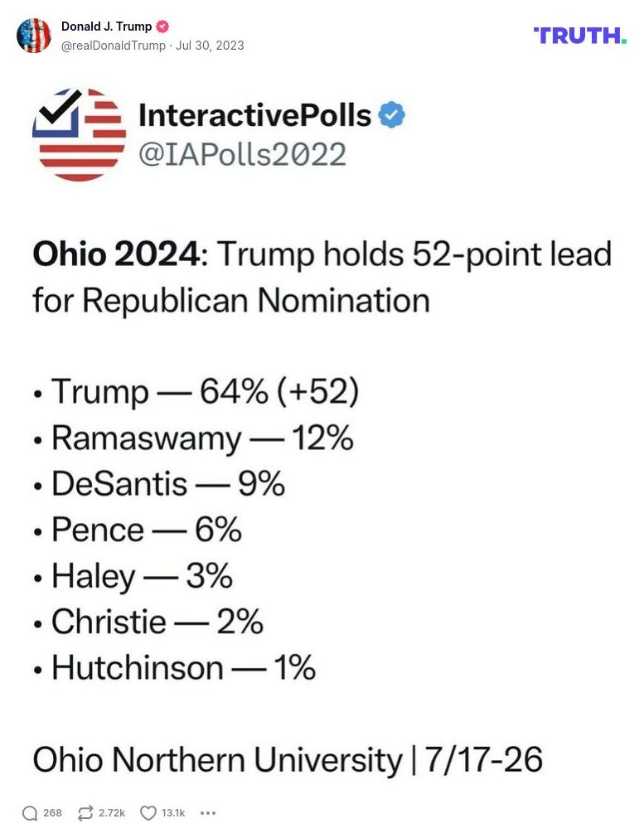Viewport: 644px width, 838px height.
Task: Open the embedded Ohio 2024 poll screenshot
Action: (322, 431)
